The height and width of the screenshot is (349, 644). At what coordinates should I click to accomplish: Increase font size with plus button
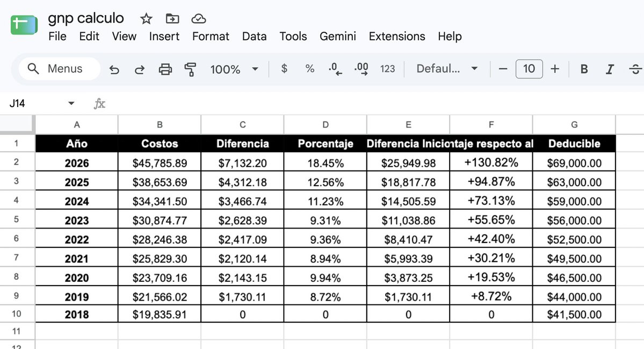pyautogui.click(x=555, y=69)
